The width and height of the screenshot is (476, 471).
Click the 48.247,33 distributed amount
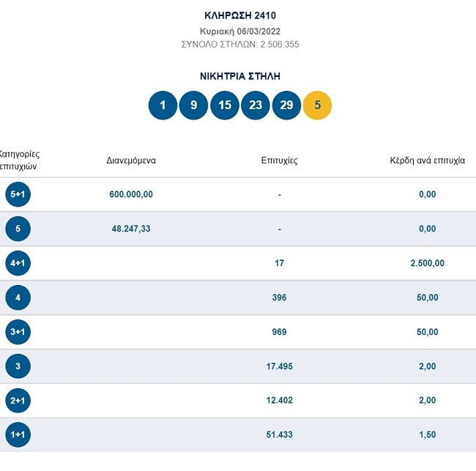131,229
